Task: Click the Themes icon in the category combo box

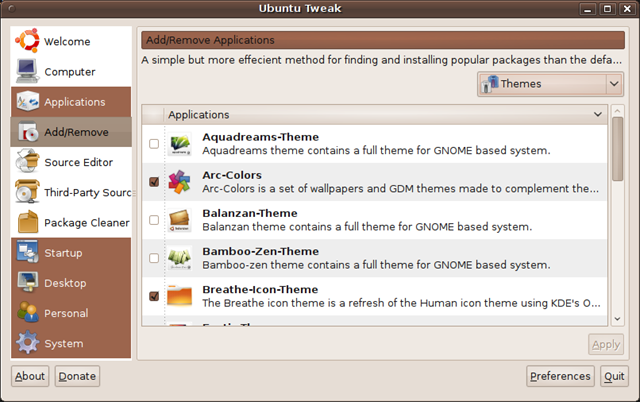Action: pos(490,84)
